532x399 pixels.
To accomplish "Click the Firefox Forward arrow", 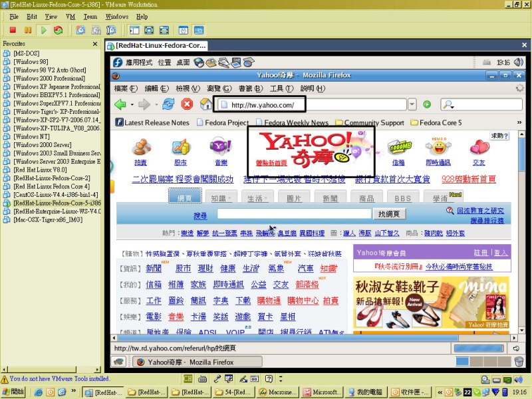I will 144,104.
